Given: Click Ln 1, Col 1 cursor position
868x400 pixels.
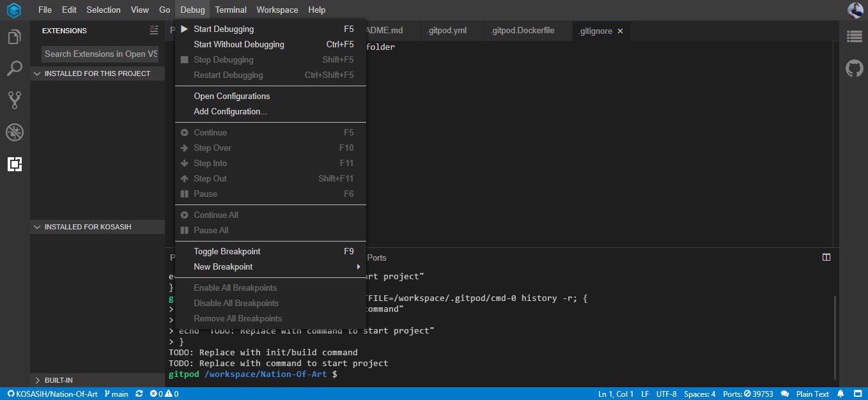Looking at the screenshot, I should tap(616, 394).
